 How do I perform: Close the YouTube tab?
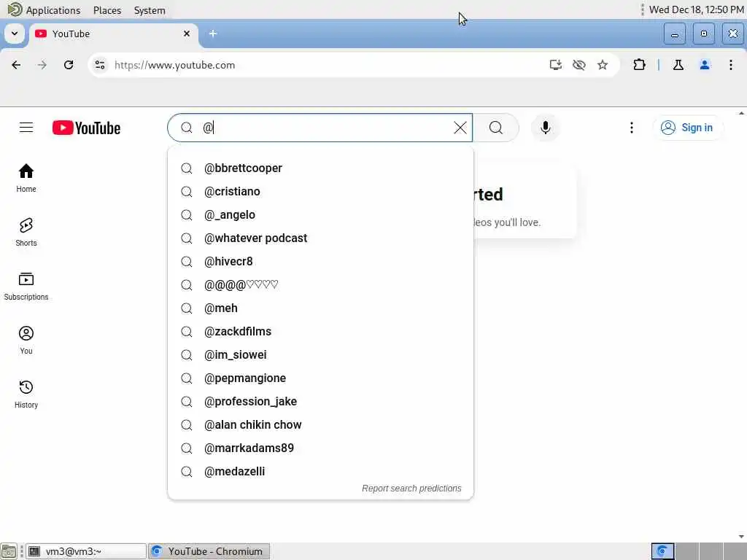point(187,34)
